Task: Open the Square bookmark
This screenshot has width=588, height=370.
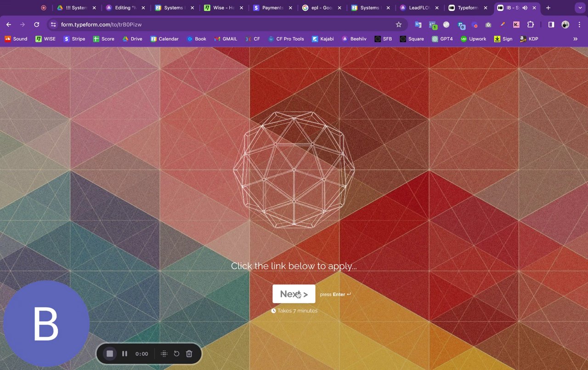Action: (412, 39)
